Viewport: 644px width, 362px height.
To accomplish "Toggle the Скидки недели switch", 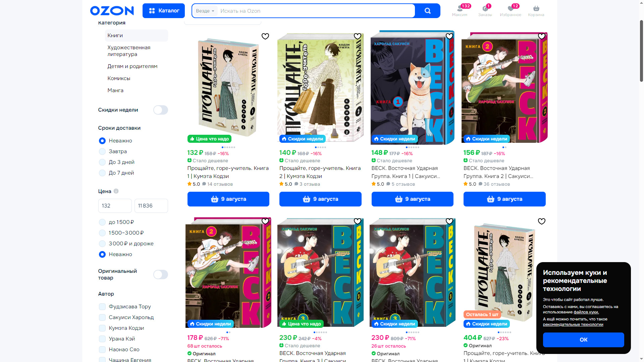I will tap(160, 110).
